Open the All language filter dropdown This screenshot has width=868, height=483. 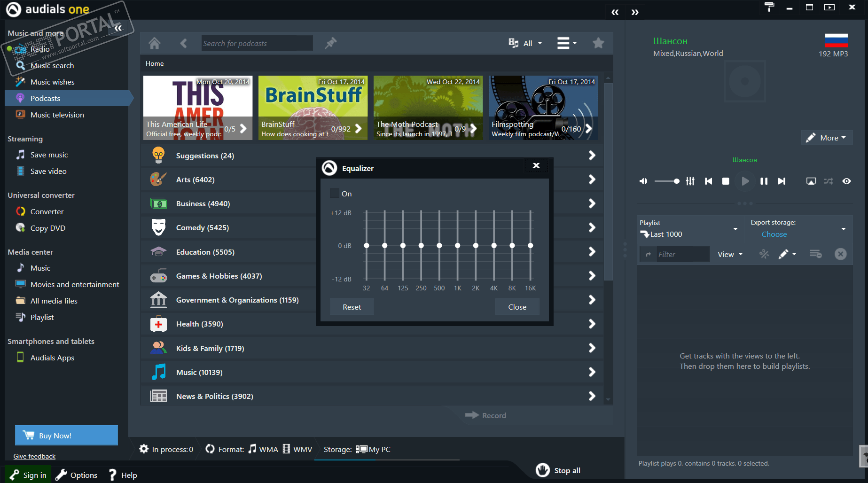[525, 43]
